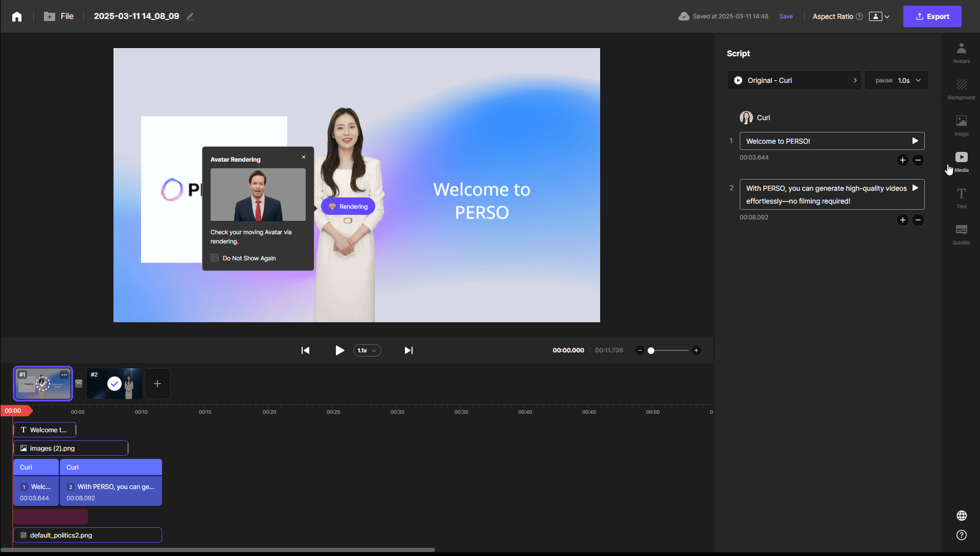Skip to previous scene button
Viewport: 980px width, 556px height.
coord(305,350)
